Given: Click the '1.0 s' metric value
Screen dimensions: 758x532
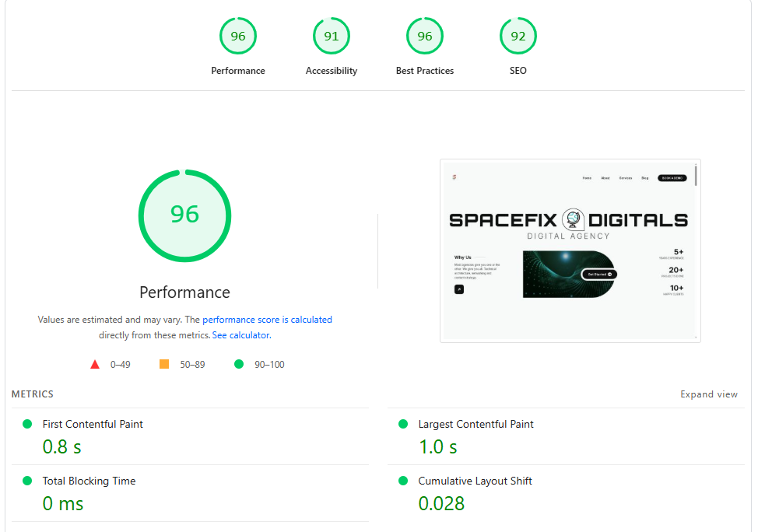Looking at the screenshot, I should (437, 447).
